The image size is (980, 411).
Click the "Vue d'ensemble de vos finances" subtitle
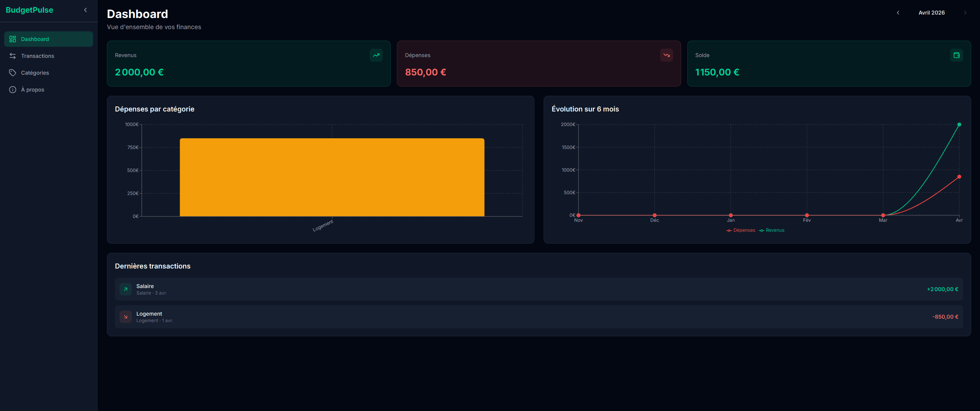point(154,27)
